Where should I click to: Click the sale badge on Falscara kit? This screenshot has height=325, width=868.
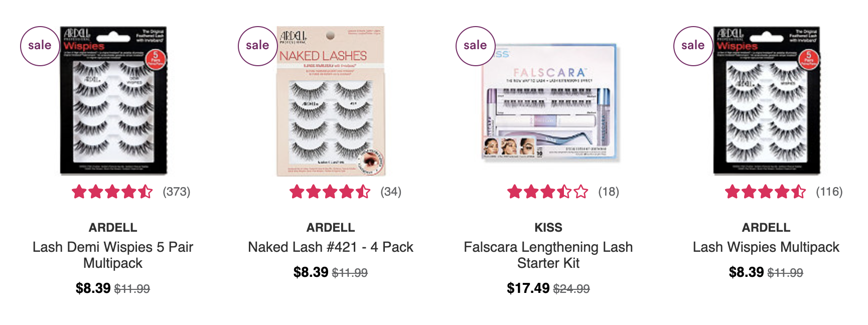coord(475,46)
